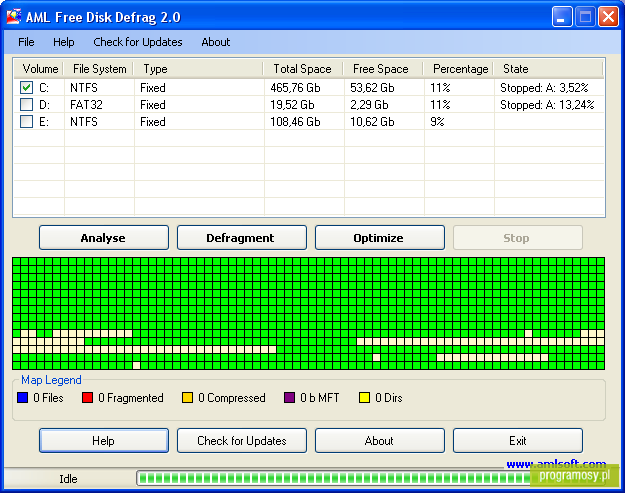This screenshot has width=625, height=493.
Task: Click the yellow Dirs legend swatch
Action: tap(364, 397)
